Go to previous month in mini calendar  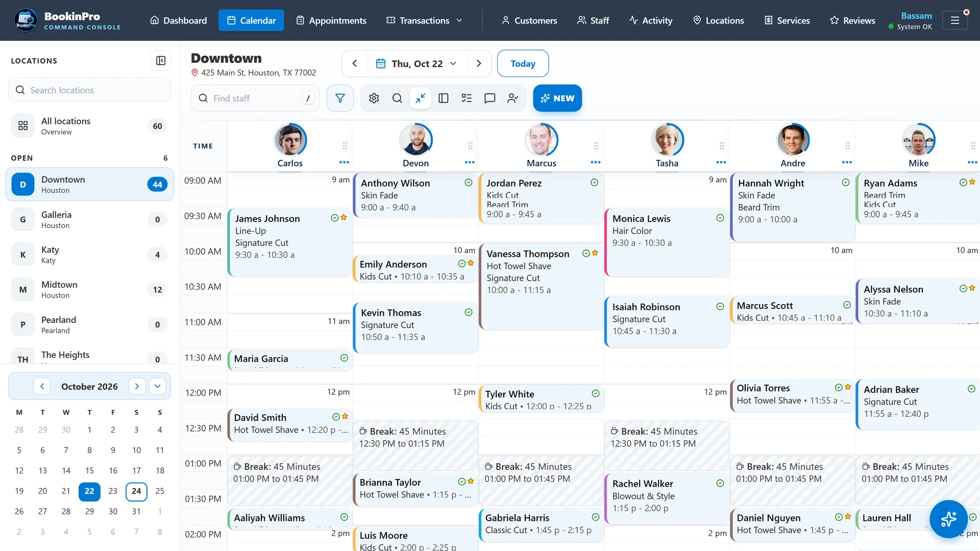tap(42, 386)
